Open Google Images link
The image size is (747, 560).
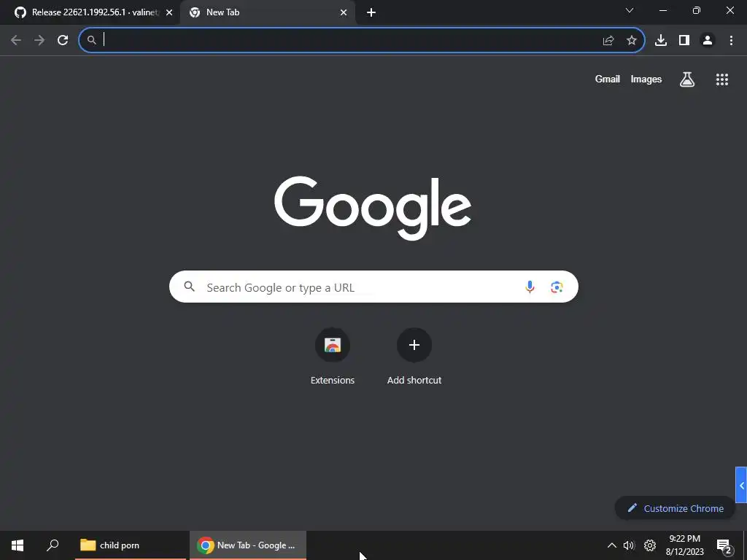tap(646, 79)
